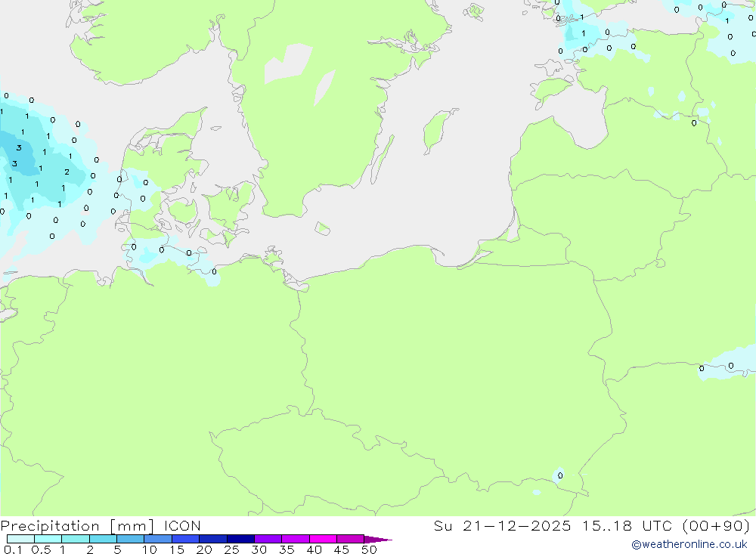Pick the 2–5 mm legend color swatch
756x554 pixels.
tap(103, 539)
